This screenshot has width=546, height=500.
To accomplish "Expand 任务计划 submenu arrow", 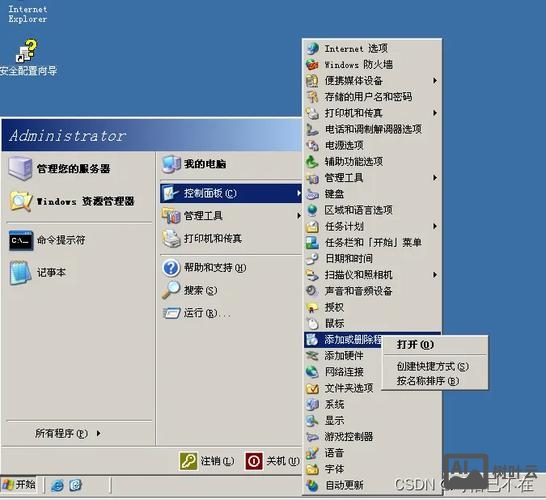I will click(x=435, y=226).
